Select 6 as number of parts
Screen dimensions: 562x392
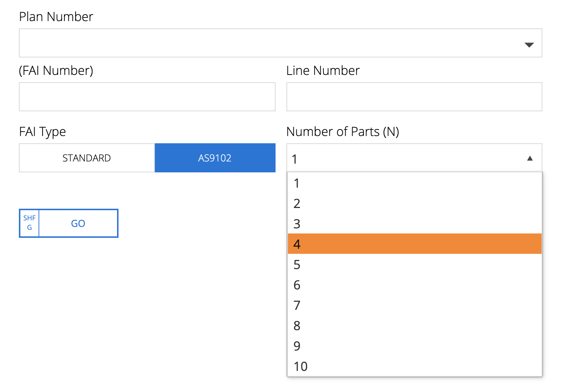(414, 285)
